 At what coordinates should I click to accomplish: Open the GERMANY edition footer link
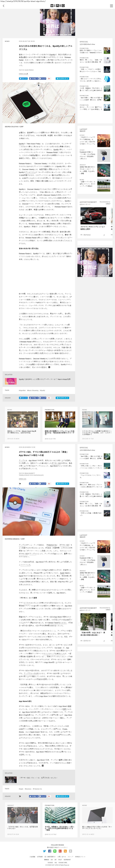[67, 860]
